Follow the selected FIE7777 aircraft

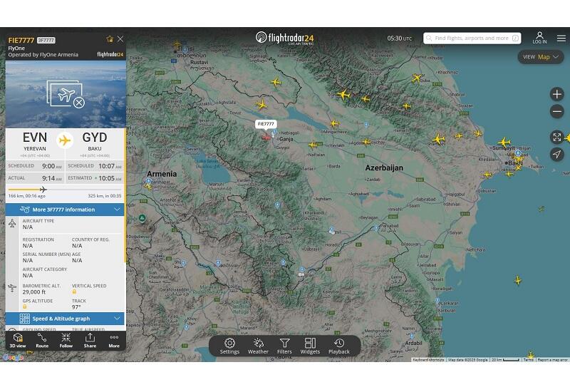(66, 341)
